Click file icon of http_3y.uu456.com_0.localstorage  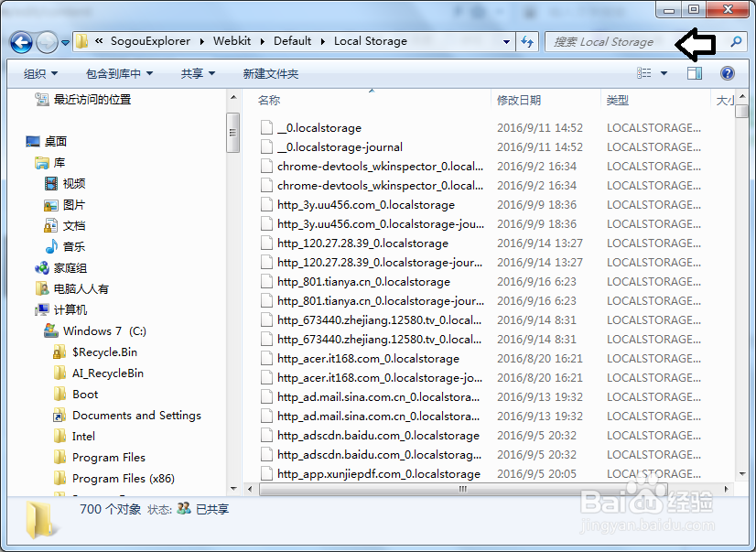tap(266, 205)
